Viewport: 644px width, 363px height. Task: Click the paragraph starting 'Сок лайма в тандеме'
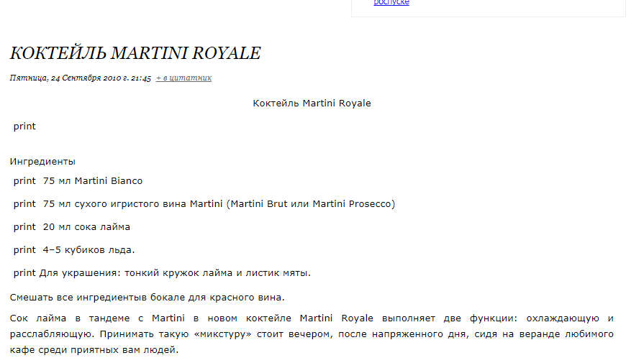[x=312, y=334]
